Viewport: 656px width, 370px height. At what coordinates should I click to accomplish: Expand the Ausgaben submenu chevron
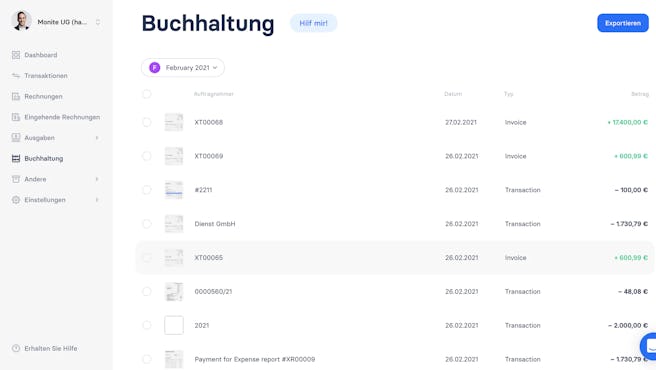point(97,138)
